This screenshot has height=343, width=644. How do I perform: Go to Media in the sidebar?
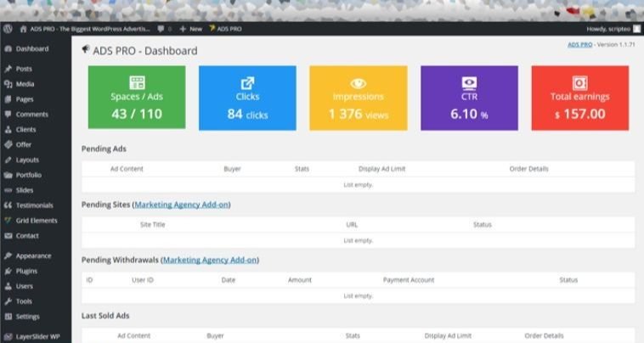[x=25, y=84]
